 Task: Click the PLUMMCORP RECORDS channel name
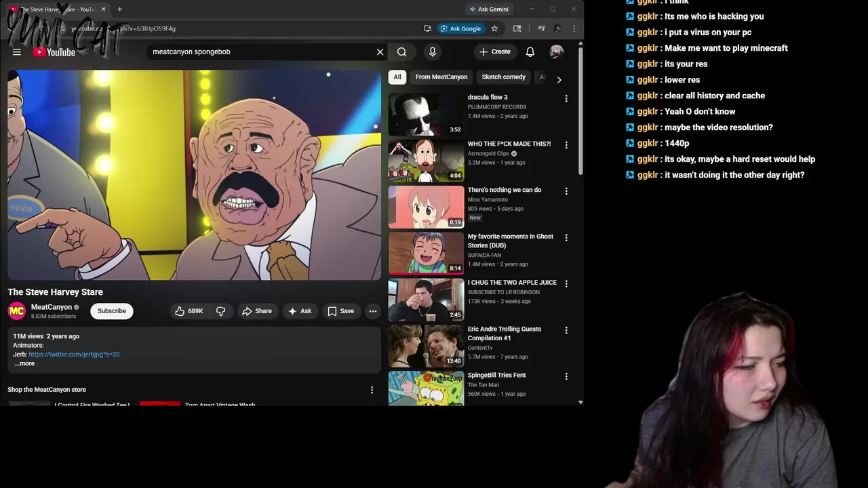[x=497, y=107]
